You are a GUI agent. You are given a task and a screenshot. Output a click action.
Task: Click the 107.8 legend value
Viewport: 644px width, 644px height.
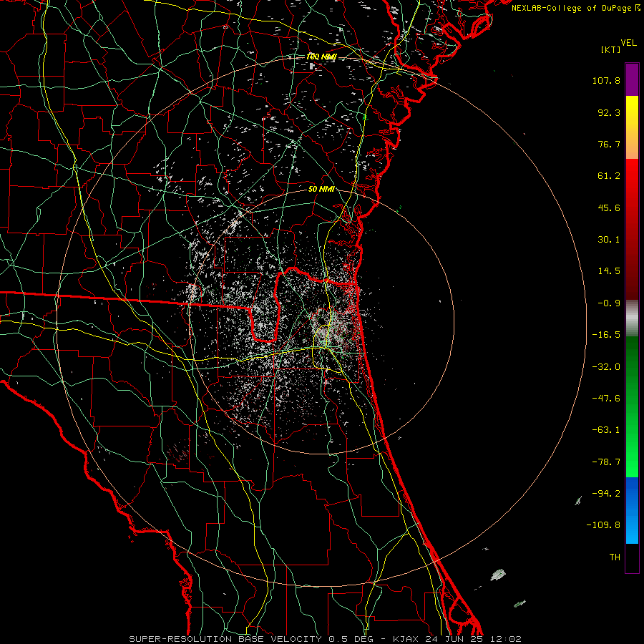click(606, 80)
